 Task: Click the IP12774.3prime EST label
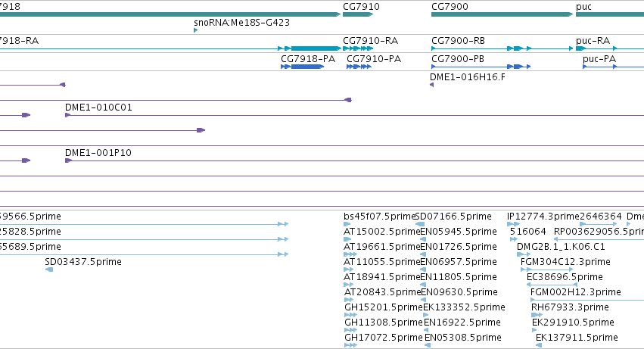(543, 217)
